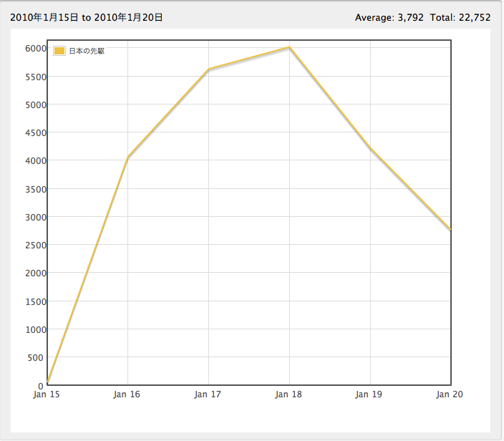Select the 3000 y-axis label
Viewport: 504px width, 441px height.
(36, 217)
